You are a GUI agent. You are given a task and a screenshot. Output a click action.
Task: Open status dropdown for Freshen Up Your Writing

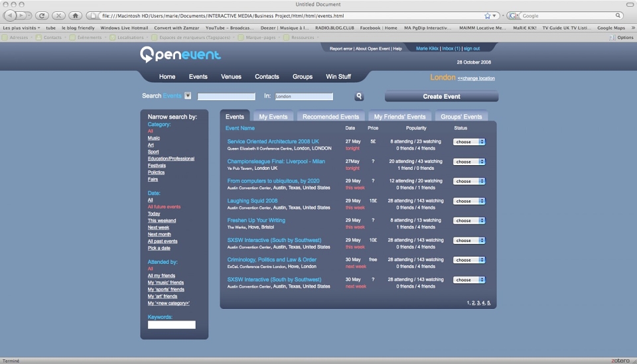(x=469, y=220)
